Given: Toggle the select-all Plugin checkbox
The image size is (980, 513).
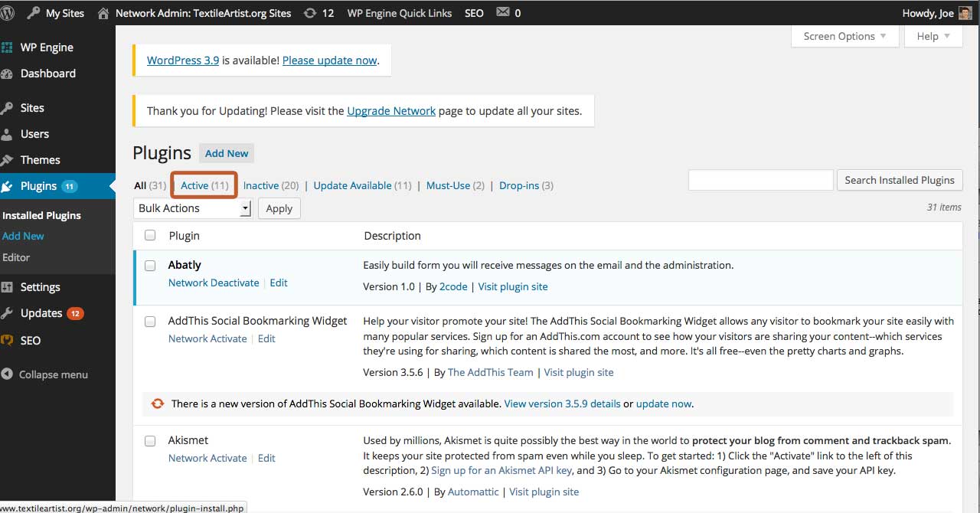Looking at the screenshot, I should [x=150, y=236].
